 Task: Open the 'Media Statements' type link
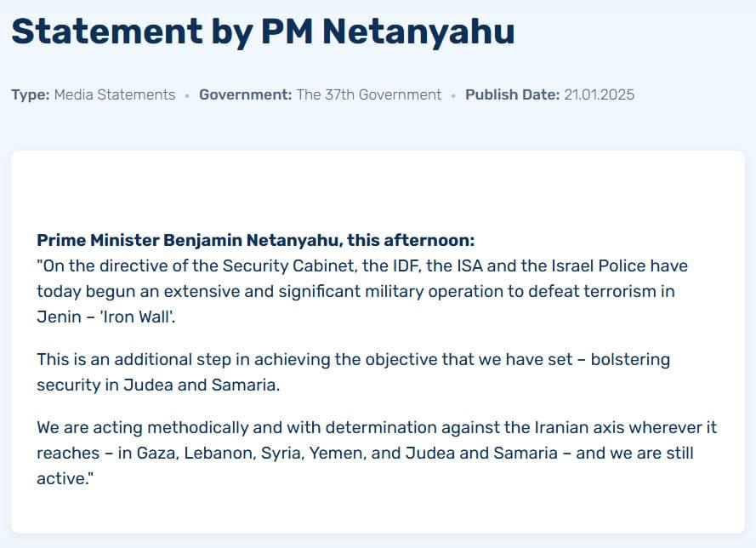115,94
